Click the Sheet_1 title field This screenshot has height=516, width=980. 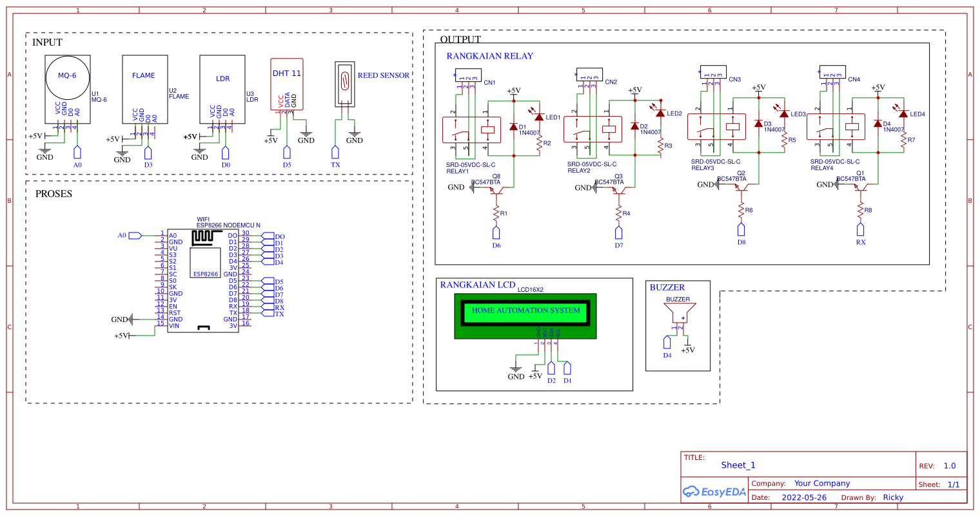738,465
